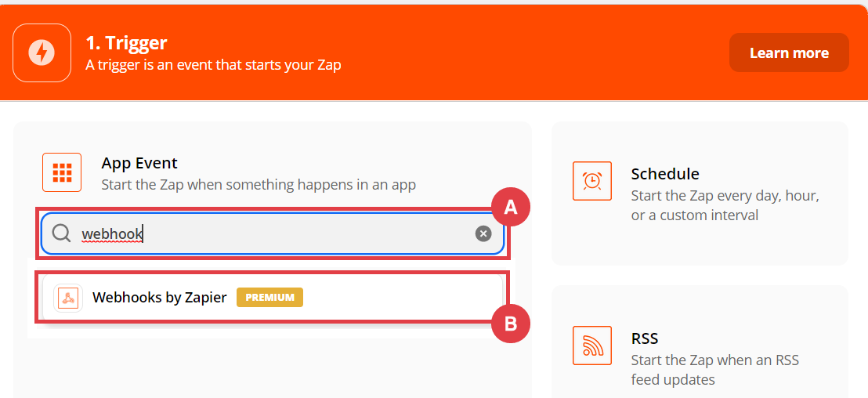This screenshot has height=398, width=868.
Task: Click the Schedule alarm clock icon
Action: click(x=592, y=181)
